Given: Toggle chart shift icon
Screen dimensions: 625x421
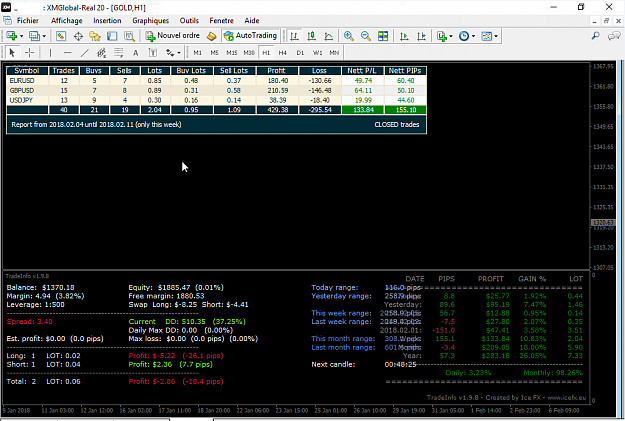Looking at the screenshot, I should point(421,36).
